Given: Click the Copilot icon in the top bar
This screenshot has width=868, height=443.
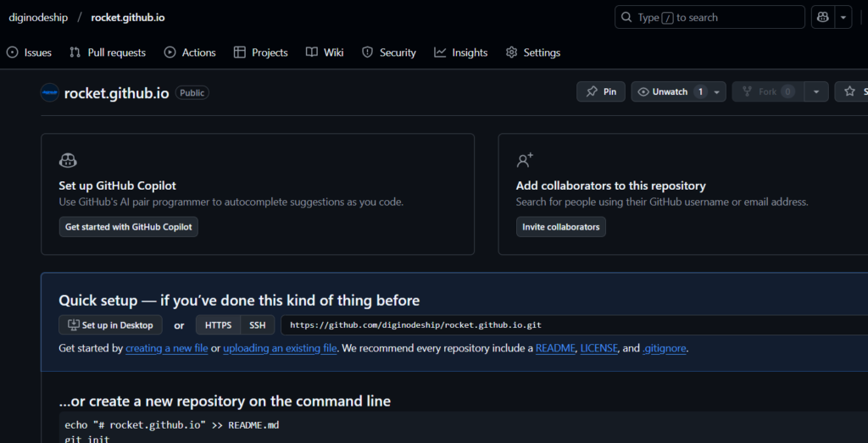Looking at the screenshot, I should [x=821, y=17].
